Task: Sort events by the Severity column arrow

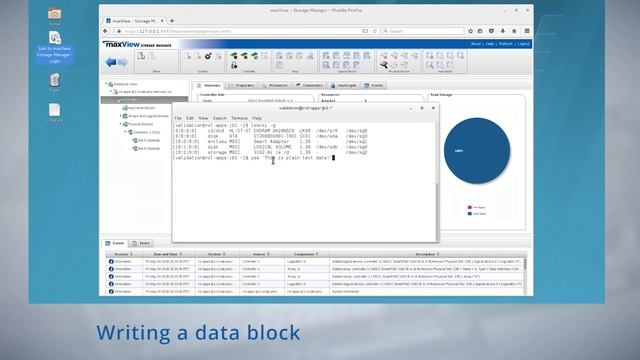Action: (131, 254)
